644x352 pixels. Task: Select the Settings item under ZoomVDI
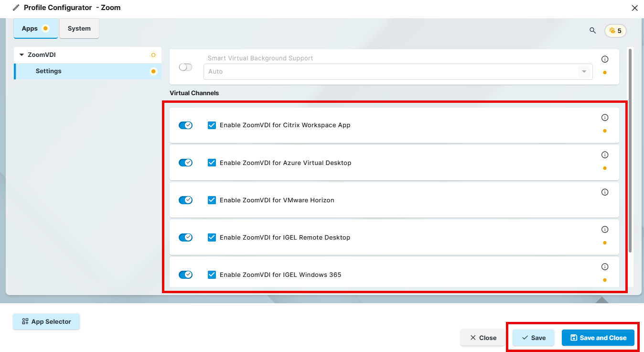pos(48,71)
